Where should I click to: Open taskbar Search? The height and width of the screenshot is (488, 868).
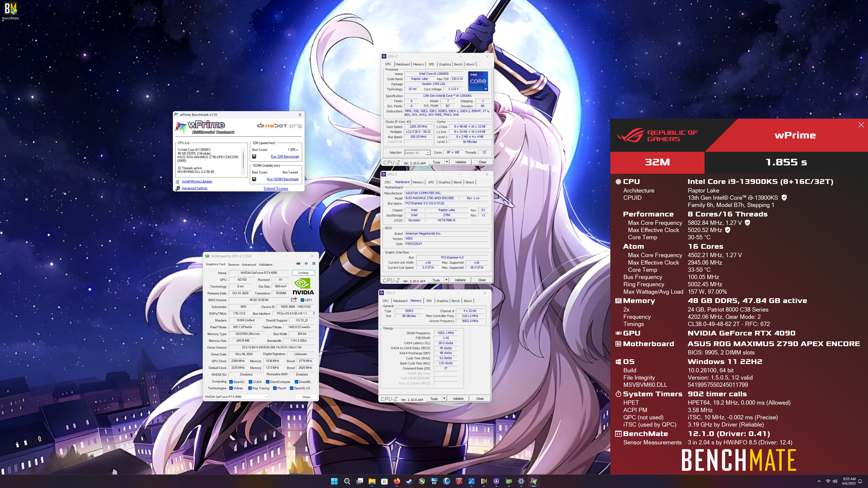347,481
